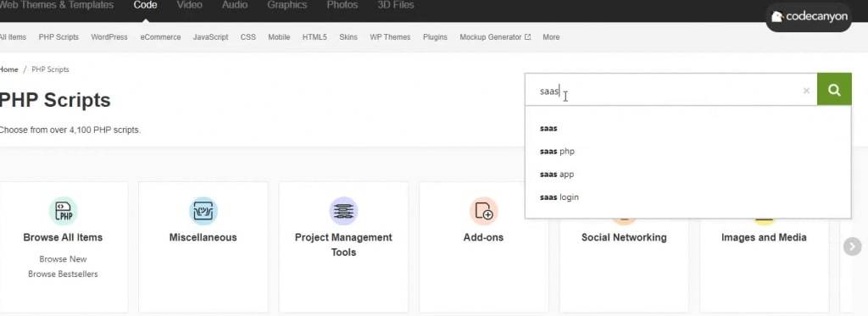The width and height of the screenshot is (868, 316).
Task: Open the Add-ons category title
Action: click(484, 237)
